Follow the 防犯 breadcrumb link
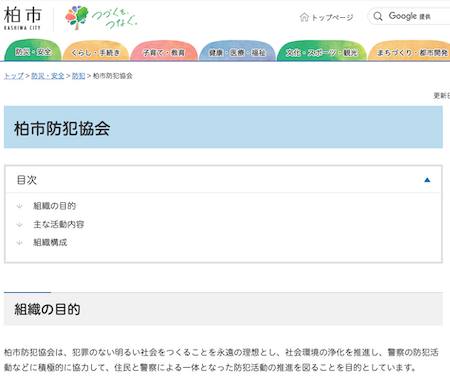450x384 pixels. coord(79,76)
